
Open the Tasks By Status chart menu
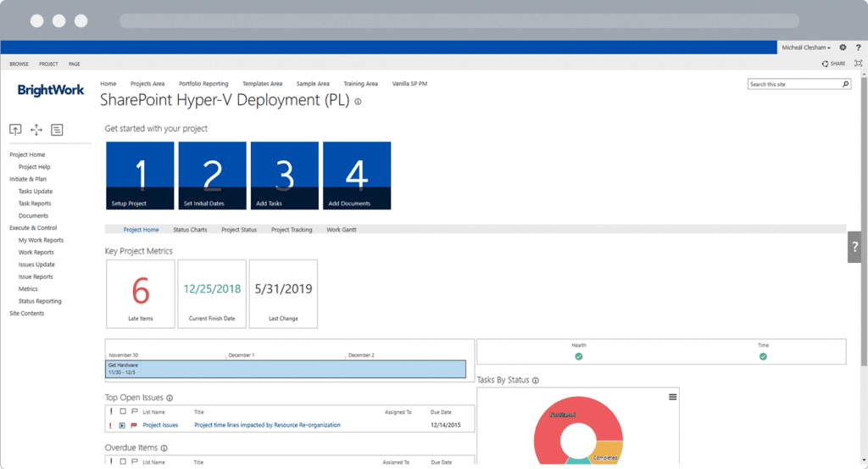coord(672,397)
